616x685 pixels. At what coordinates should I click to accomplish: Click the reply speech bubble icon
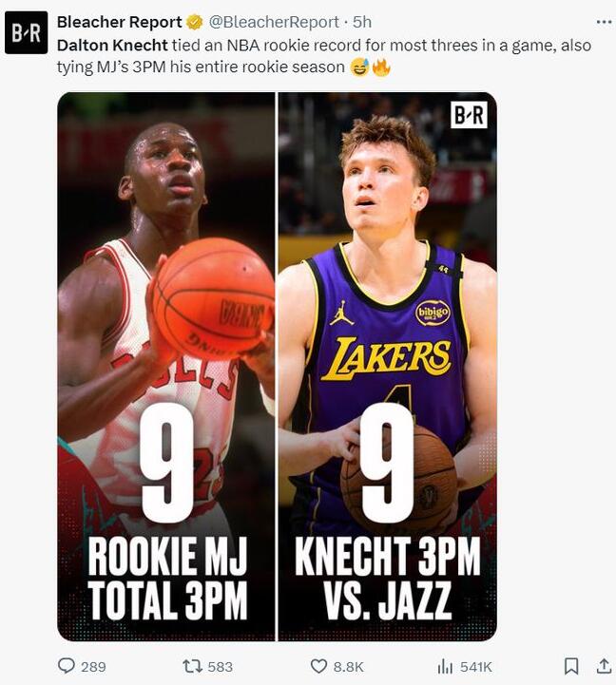pyautogui.click(x=66, y=666)
